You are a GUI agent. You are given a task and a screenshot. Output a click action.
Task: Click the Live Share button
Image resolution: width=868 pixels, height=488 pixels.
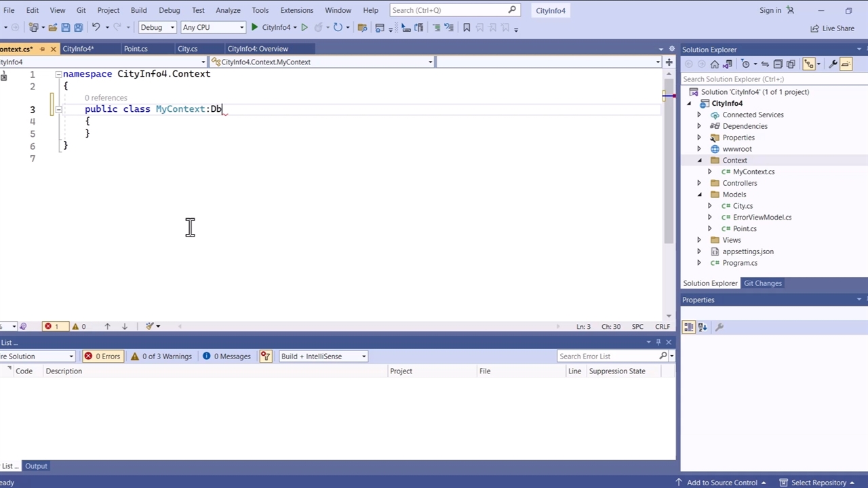(x=832, y=28)
